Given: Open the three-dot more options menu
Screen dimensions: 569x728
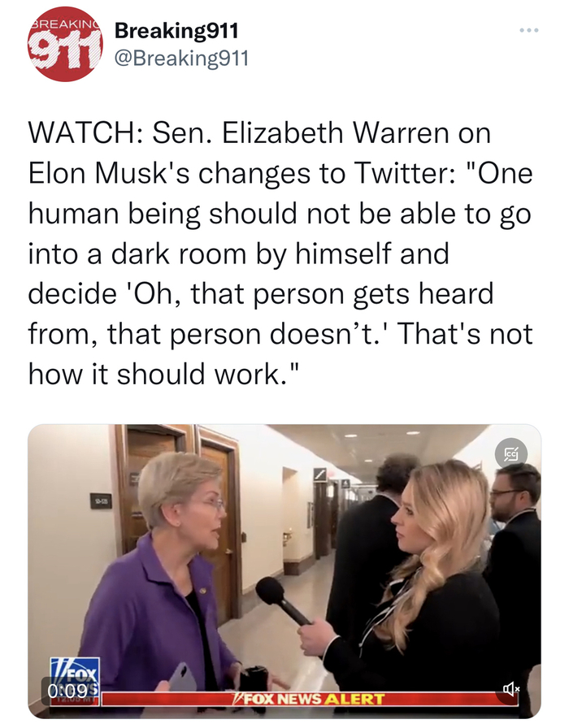Looking at the screenshot, I should [x=529, y=31].
